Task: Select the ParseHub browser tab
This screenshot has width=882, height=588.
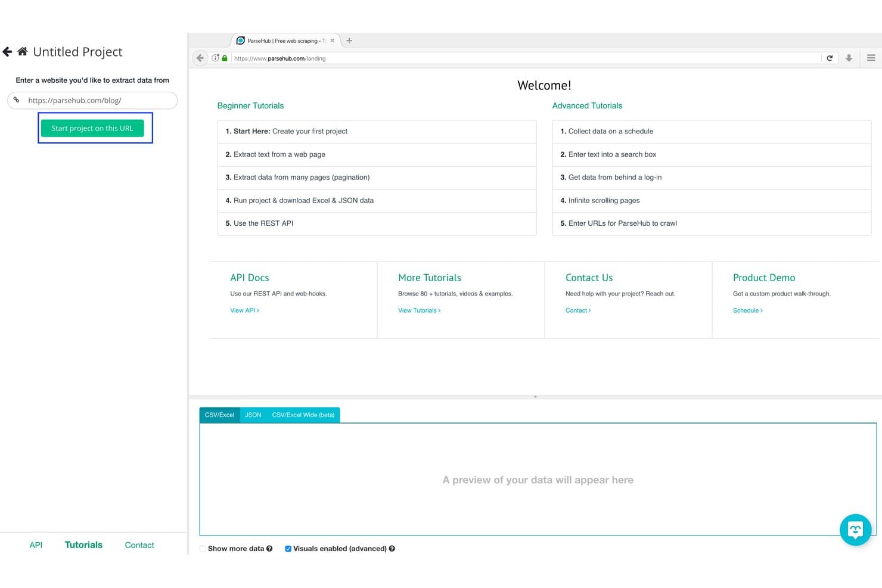Action: coord(285,41)
